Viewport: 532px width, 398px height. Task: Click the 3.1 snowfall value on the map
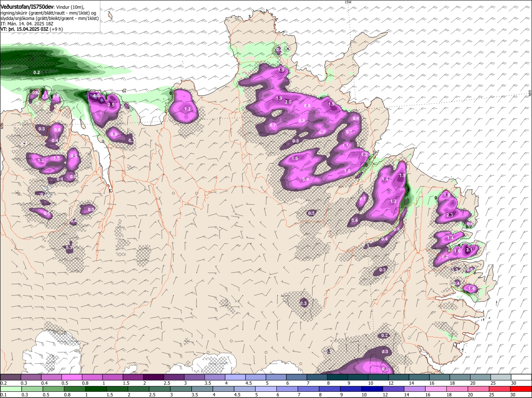click(469, 250)
